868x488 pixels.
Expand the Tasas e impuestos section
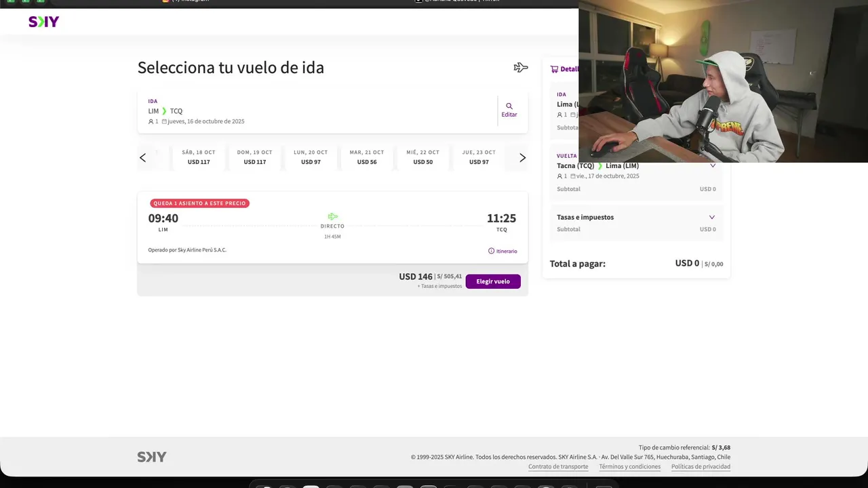click(712, 218)
